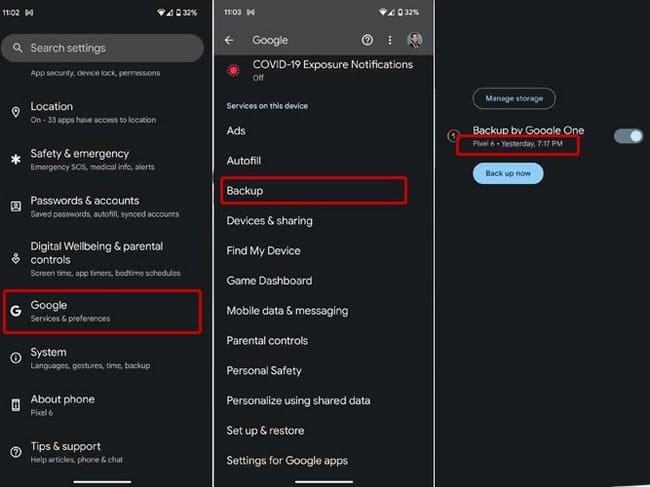Screen dimensions: 650x487
Task: Open the Find My Device entry
Action: (264, 251)
